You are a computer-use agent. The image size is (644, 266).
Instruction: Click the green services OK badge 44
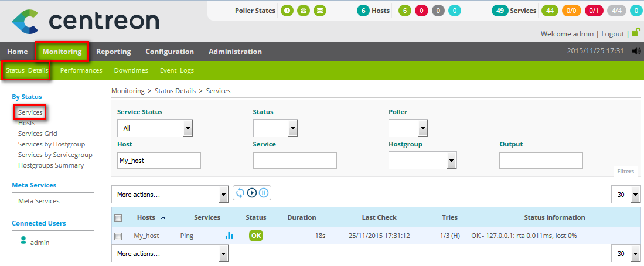(550, 11)
